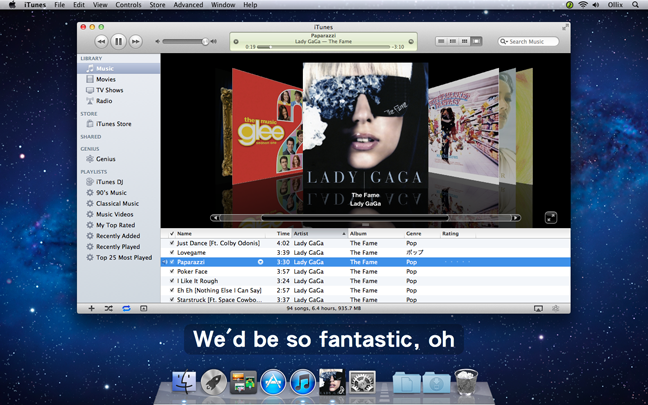648x405 pixels.
Task: Create new playlist with plus button
Action: pyautogui.click(x=91, y=308)
